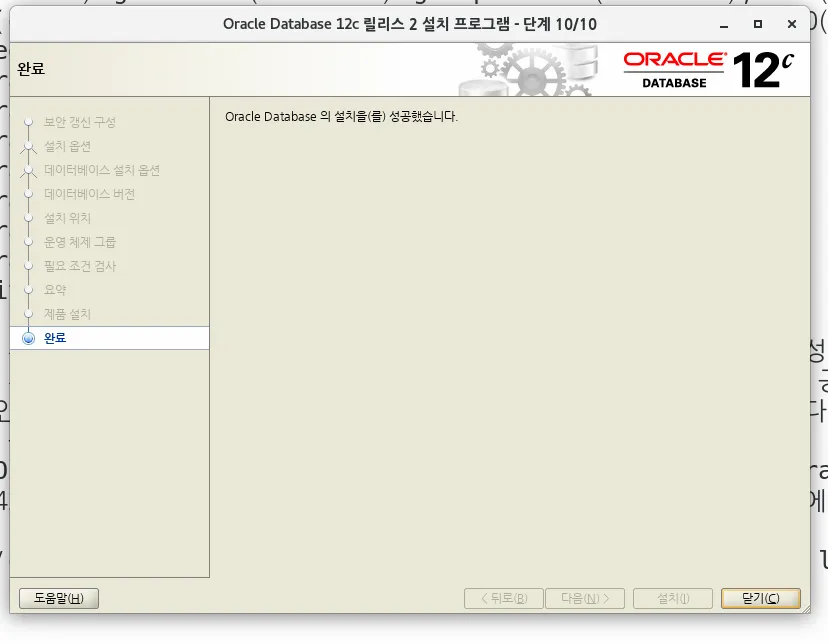Click the disabled 다음(N) next button
The image size is (828, 644).
click(x=585, y=598)
